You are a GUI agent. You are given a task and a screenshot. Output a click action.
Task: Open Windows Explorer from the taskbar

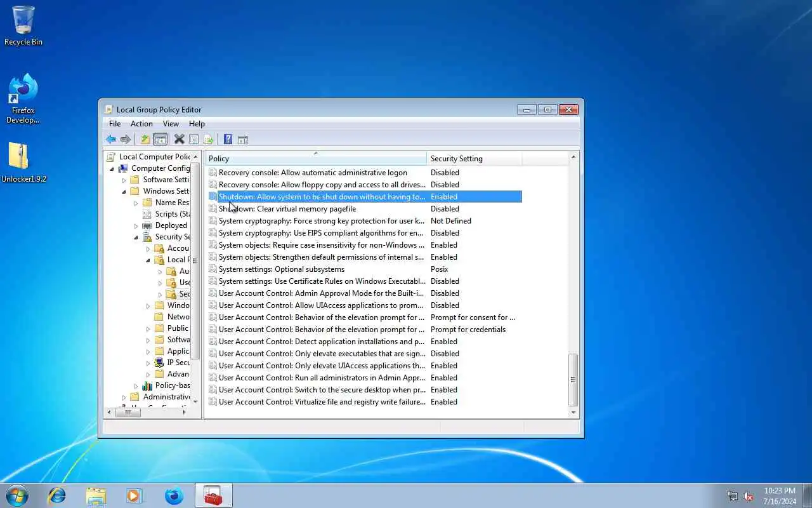[96, 495]
